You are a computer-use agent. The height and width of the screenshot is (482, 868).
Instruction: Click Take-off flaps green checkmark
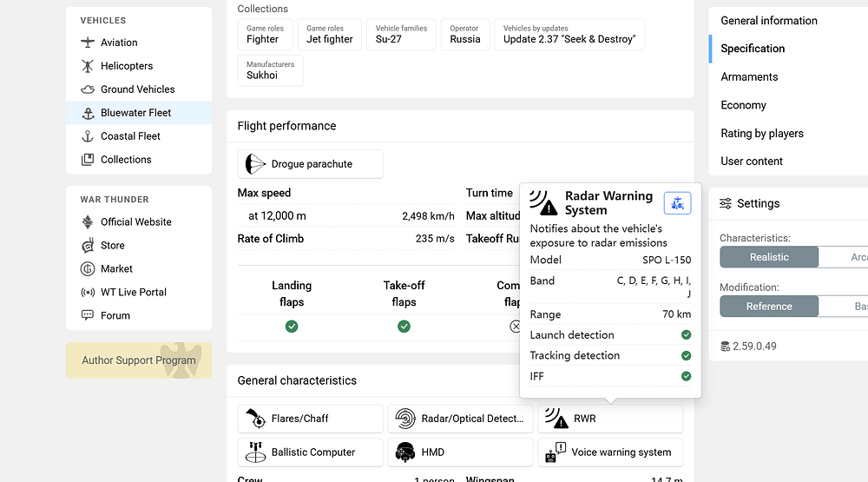(x=404, y=327)
